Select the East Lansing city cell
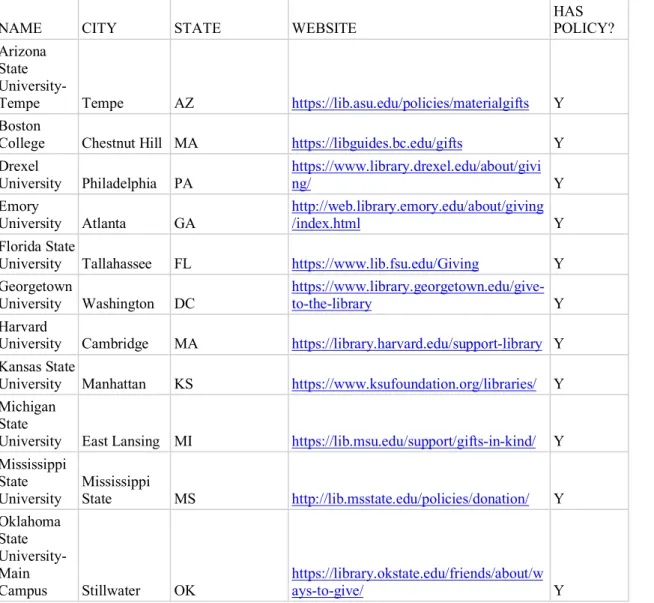654x603 pixels. point(124,423)
